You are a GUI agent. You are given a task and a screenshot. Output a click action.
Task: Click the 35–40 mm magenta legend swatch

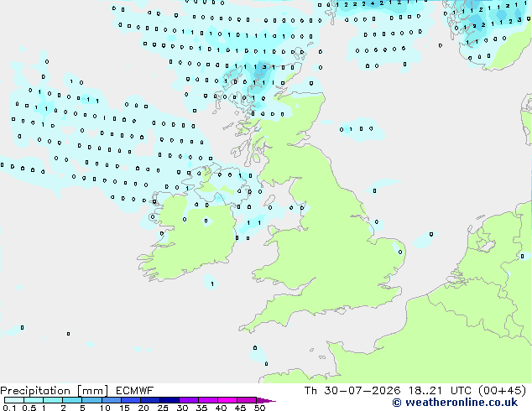pos(207,400)
